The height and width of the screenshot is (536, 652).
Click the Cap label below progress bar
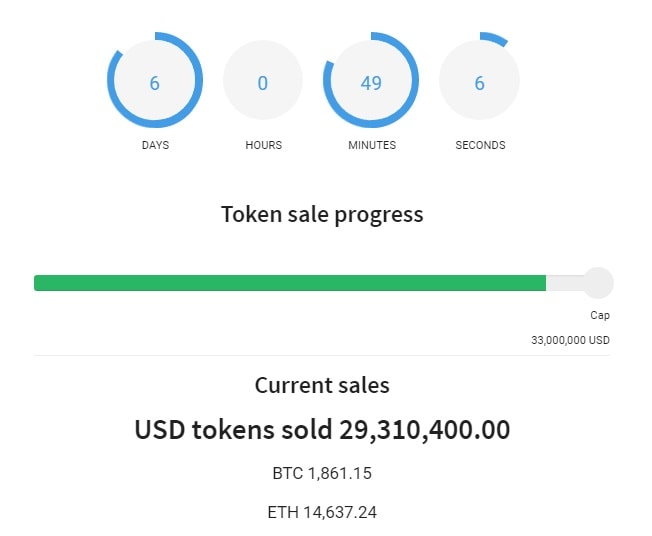click(x=599, y=315)
